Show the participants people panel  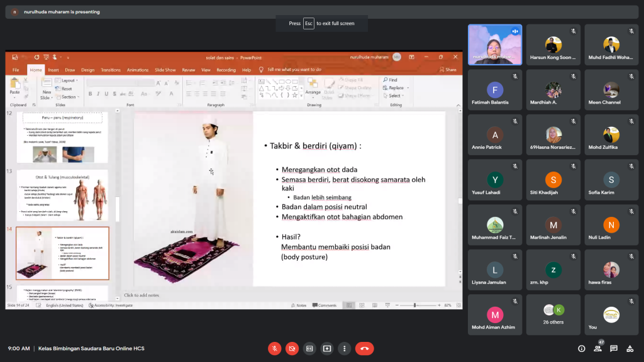pyautogui.click(x=597, y=348)
